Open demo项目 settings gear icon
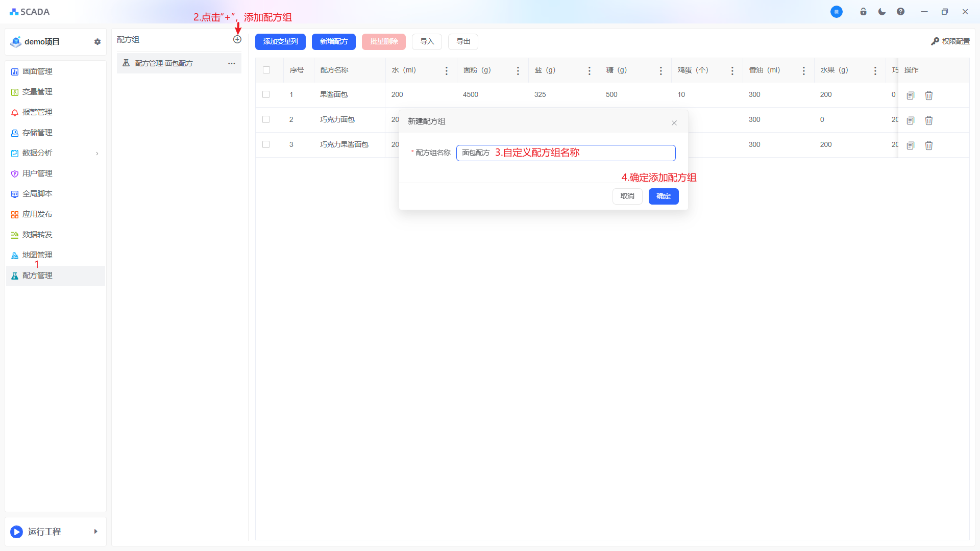The width and height of the screenshot is (980, 551). click(x=97, y=42)
